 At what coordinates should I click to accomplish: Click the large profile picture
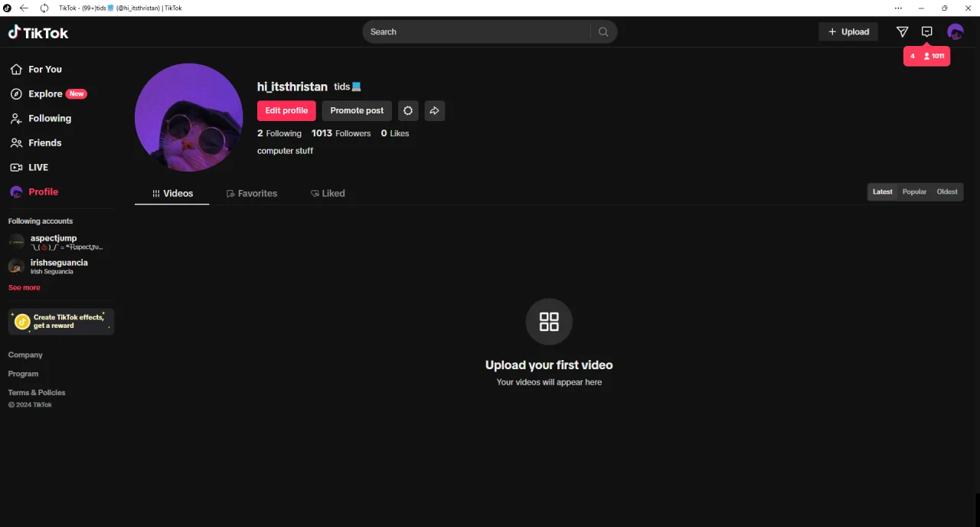(x=188, y=116)
